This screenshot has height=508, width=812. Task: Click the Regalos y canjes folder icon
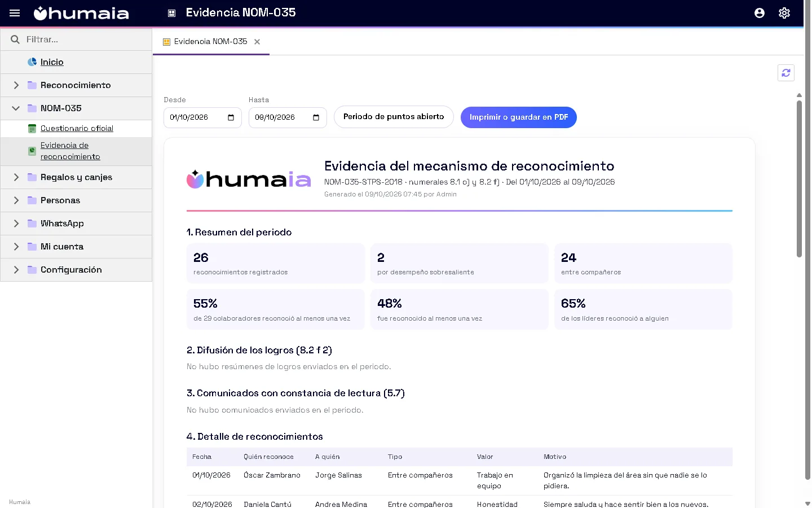pos(32,177)
